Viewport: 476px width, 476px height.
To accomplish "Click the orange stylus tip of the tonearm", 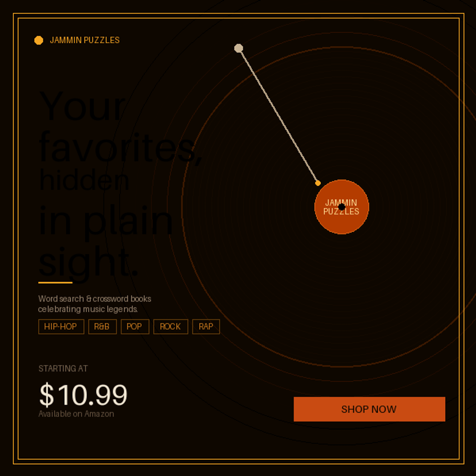I will pyautogui.click(x=318, y=183).
